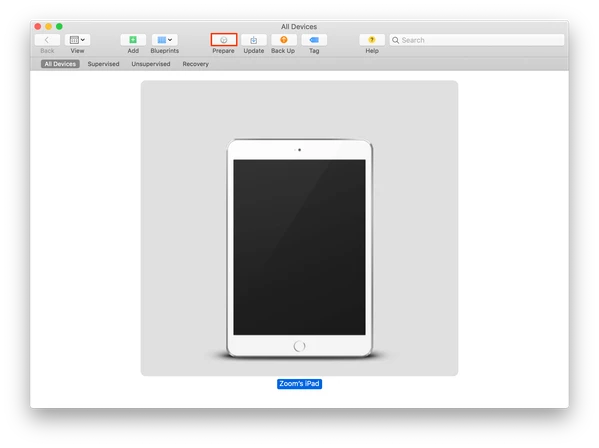Viewport: 599px width, 448px height.
Task: Go back with the Back arrow
Action: 47,40
